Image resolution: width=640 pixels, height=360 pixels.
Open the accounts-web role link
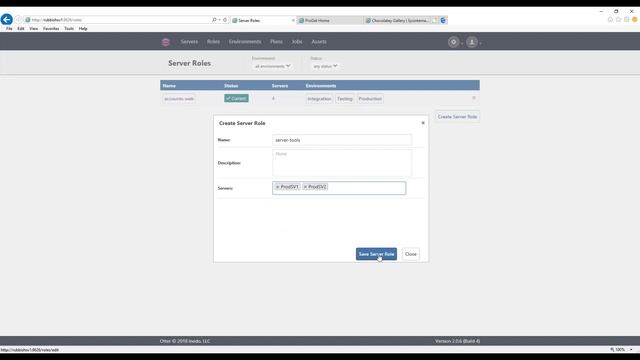point(179,99)
